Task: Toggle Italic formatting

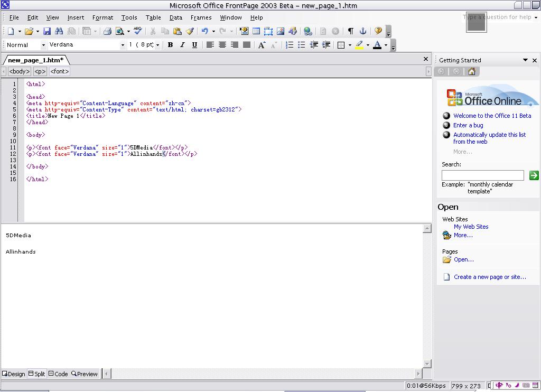Action: tap(182, 45)
